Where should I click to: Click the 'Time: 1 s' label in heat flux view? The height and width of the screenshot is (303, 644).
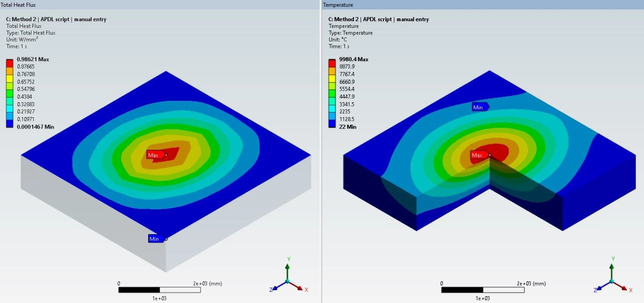click(x=16, y=46)
